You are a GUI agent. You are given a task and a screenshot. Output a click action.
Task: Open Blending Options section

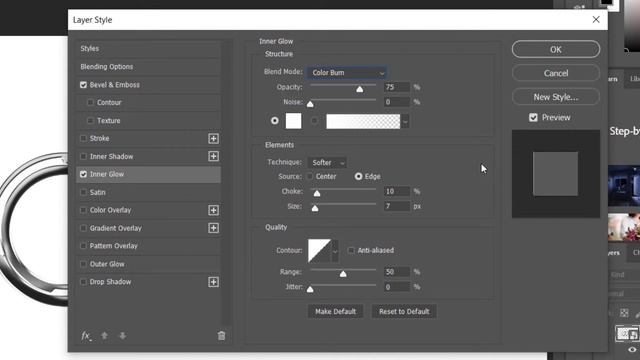coord(149,67)
